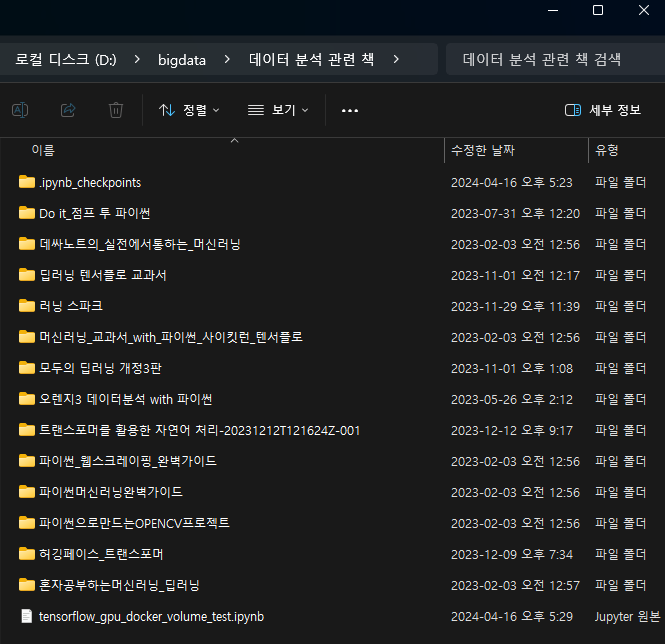This screenshot has height=644, width=665.
Task: Click date 2023-12-12 오후 9:17
Action: [511, 431]
